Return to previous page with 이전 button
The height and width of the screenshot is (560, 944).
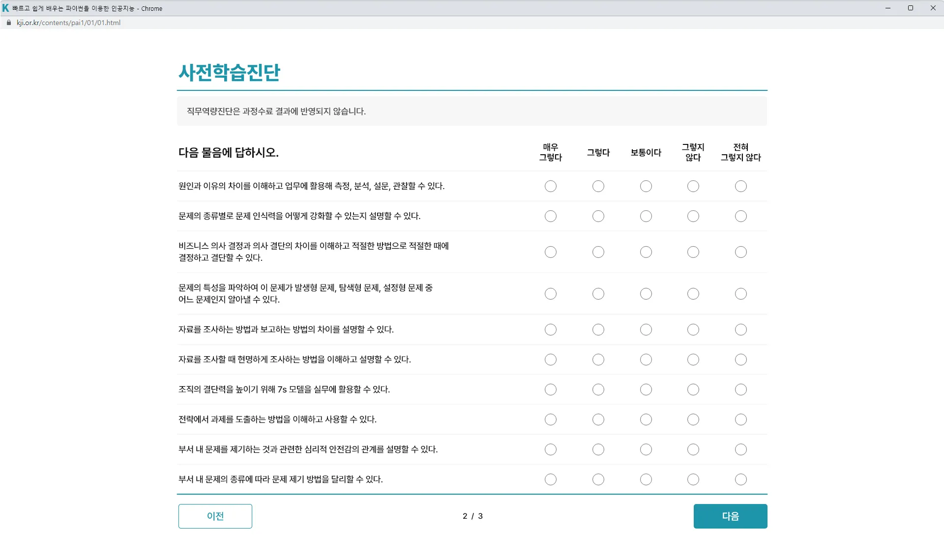click(215, 516)
